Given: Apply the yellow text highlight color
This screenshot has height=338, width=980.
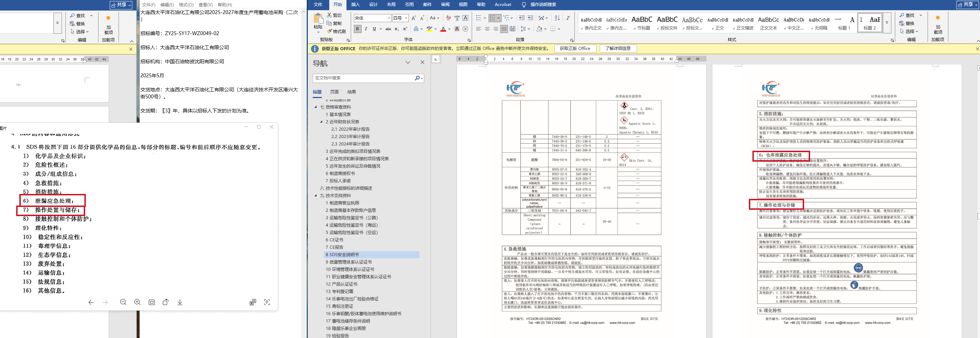Looking at the screenshot, I should (429, 29).
